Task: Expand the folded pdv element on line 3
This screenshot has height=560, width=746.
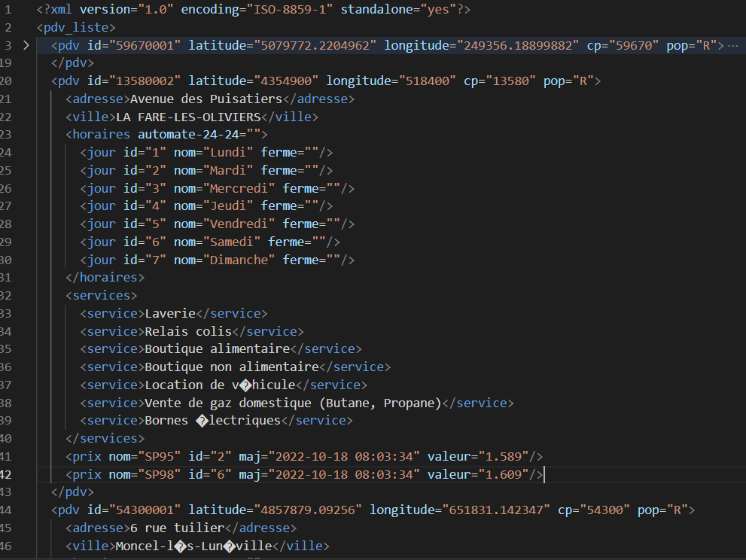Action: [x=26, y=45]
